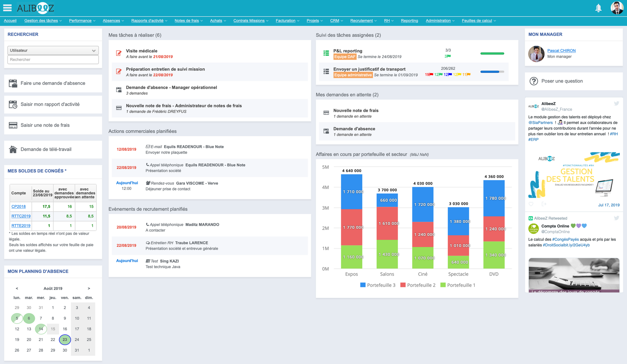Image resolution: width=627 pixels, height=364 pixels.
Task: Click the question mark icon
Action: point(534,81)
